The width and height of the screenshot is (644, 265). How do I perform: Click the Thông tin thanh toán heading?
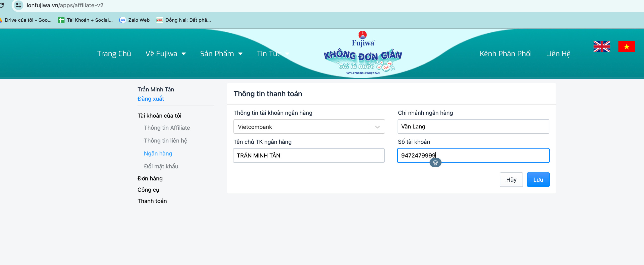pos(268,94)
